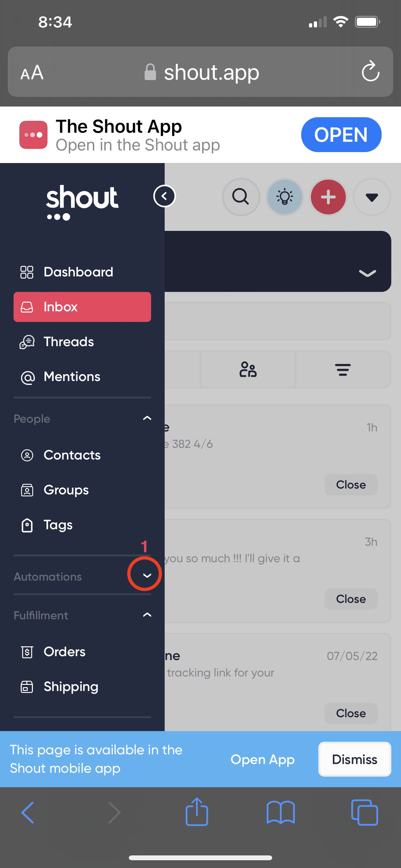Viewport: 401px width, 868px height.
Task: Collapse the People section chevron
Action: [x=147, y=418]
